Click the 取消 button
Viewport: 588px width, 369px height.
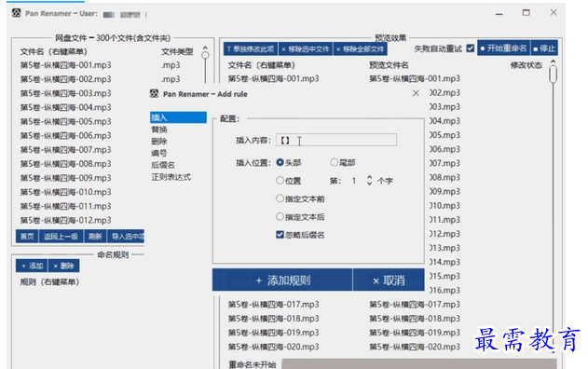[x=389, y=280]
